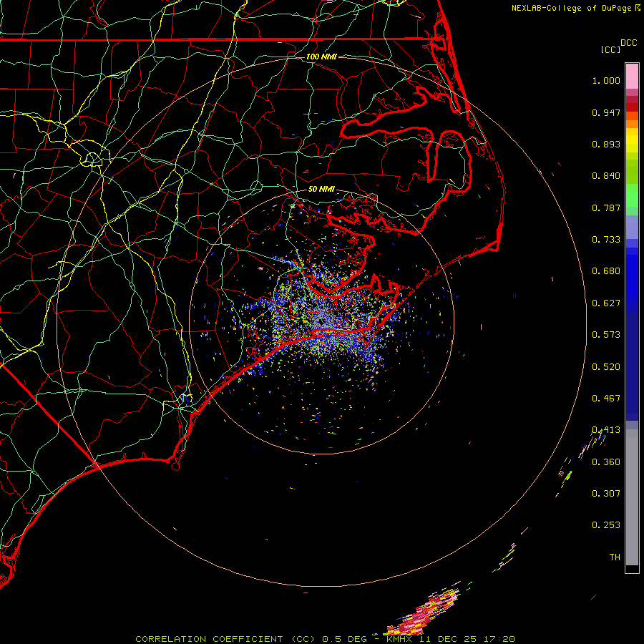Select the 0.680 scale value
Viewport: 644px width, 644px height.
[x=606, y=271]
